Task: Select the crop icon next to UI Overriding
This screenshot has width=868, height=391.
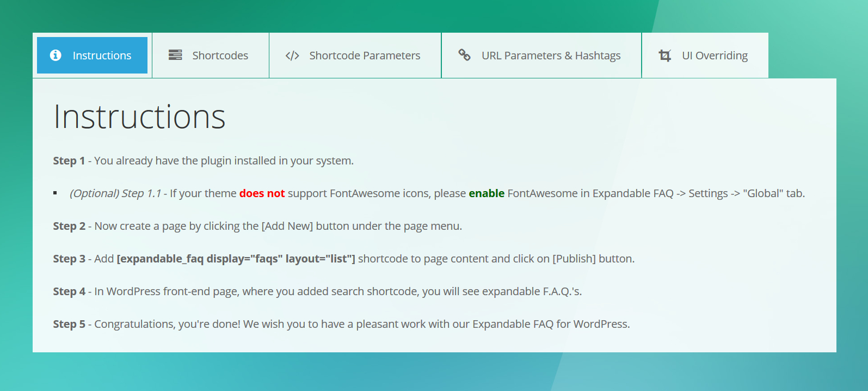Action: point(665,55)
